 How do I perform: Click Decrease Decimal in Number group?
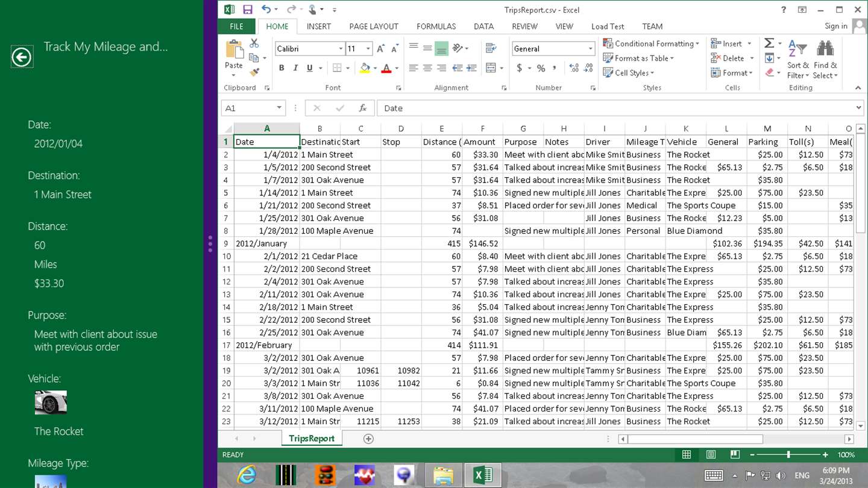click(589, 68)
